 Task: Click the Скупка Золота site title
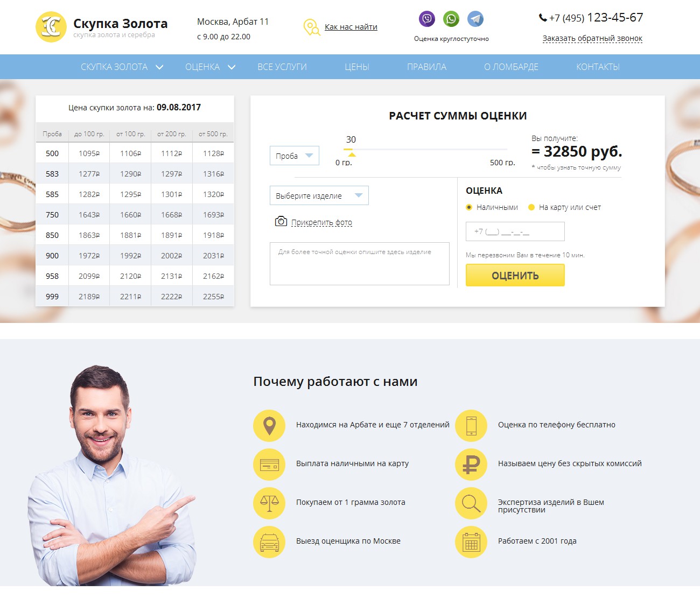tap(121, 24)
